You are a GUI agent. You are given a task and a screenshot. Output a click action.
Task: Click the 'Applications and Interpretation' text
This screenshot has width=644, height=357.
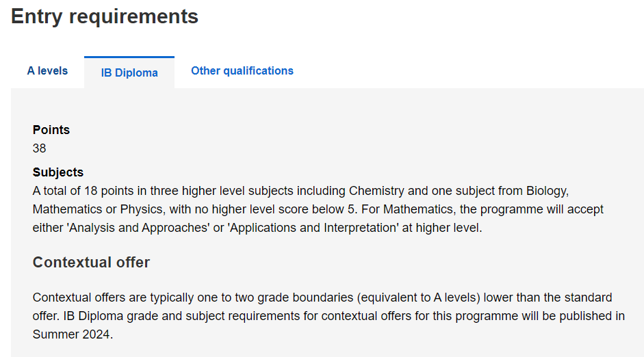point(315,228)
